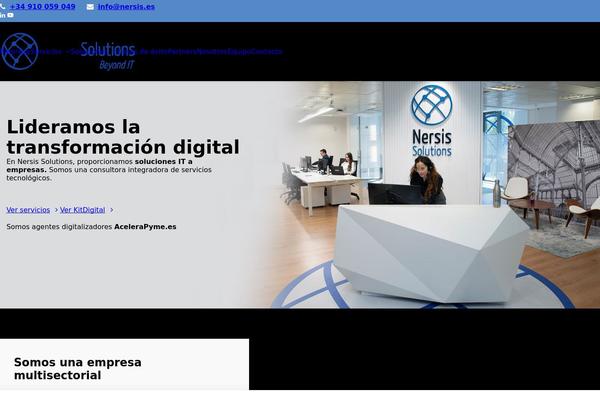Open the Contacto item in the header menu
Viewport: 600px width, 400px height.
267,51
